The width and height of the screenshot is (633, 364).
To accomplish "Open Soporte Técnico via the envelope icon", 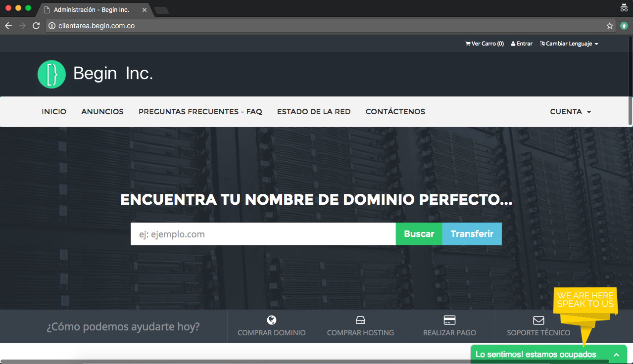I will [538, 320].
